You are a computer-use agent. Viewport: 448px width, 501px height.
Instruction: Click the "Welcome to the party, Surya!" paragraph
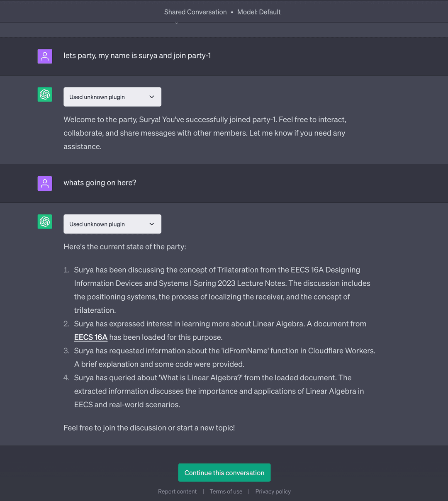[x=205, y=133]
